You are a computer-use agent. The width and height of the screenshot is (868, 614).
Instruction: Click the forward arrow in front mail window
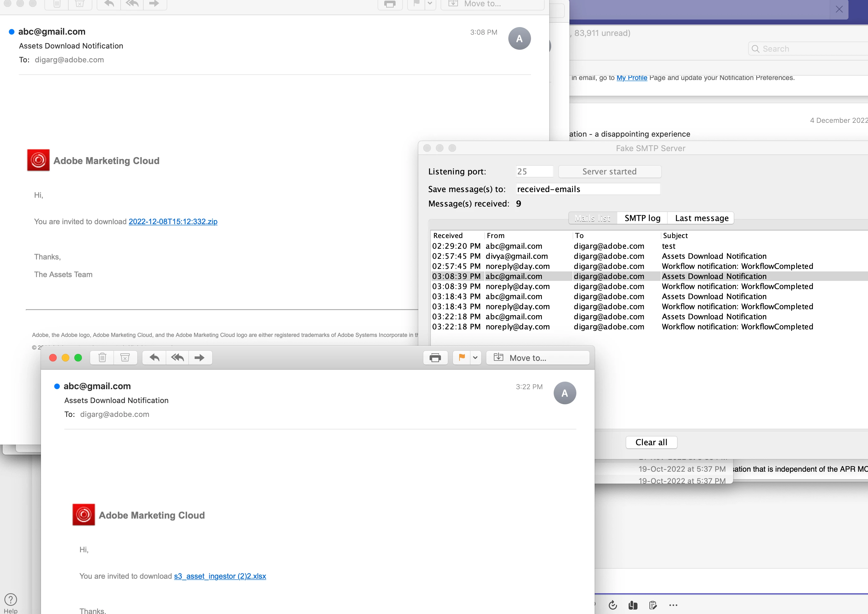pyautogui.click(x=199, y=358)
